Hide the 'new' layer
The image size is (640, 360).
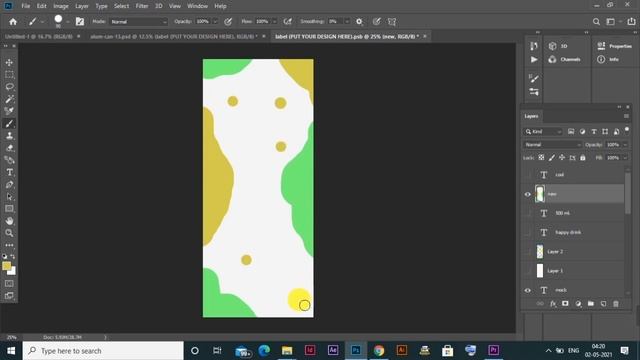(x=527, y=194)
